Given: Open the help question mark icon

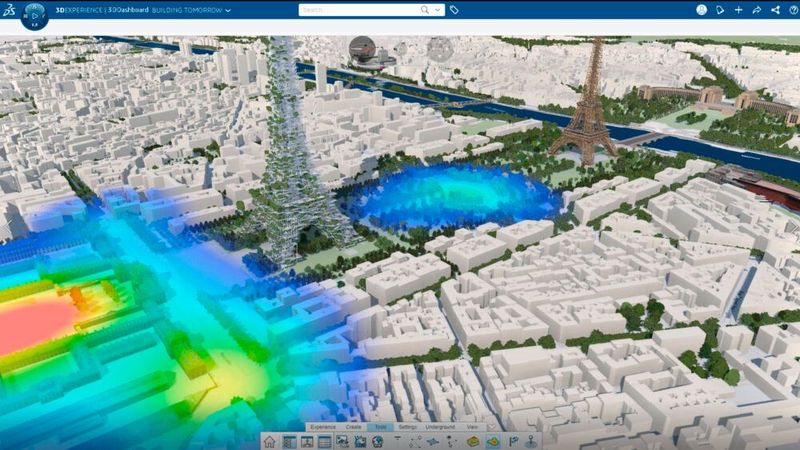Looking at the screenshot, I should pyautogui.click(x=794, y=10).
